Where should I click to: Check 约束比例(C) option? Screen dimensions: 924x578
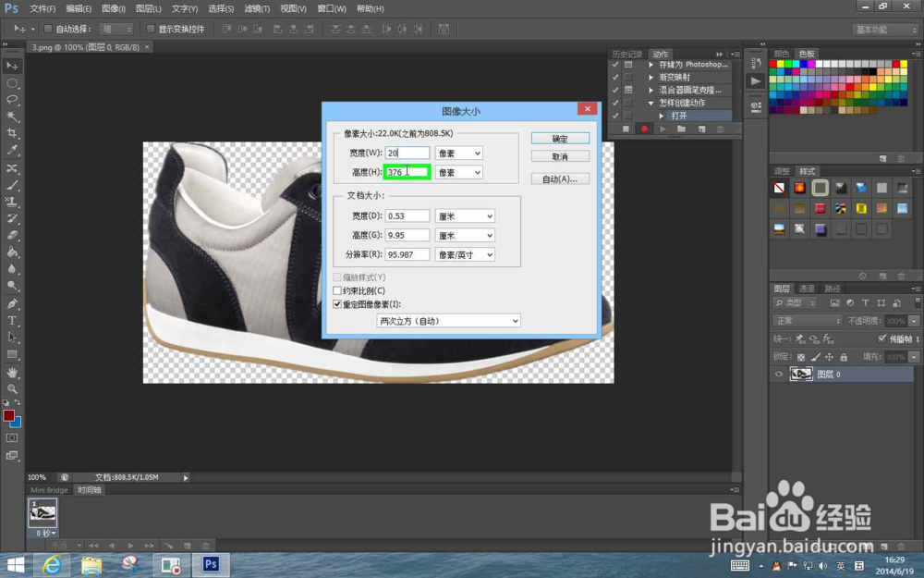click(337, 290)
